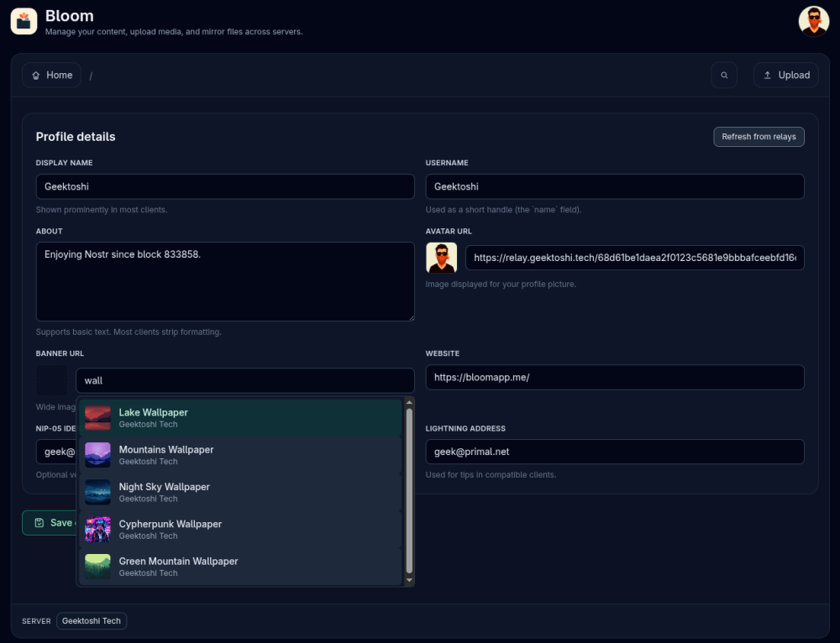Focus the Website input field
The image size is (840, 643).
pyautogui.click(x=615, y=378)
